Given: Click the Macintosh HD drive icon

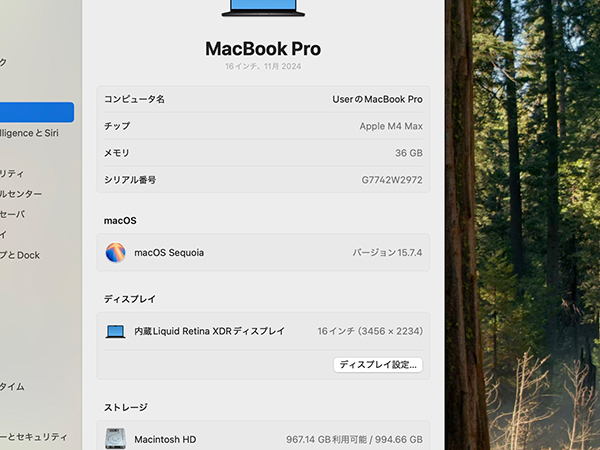Looking at the screenshot, I should 116,438.
